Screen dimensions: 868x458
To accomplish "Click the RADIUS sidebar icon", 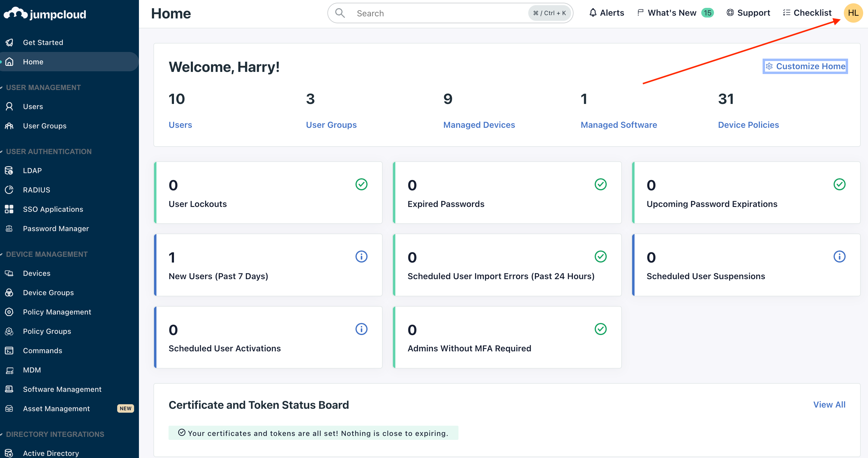I will (x=9, y=190).
